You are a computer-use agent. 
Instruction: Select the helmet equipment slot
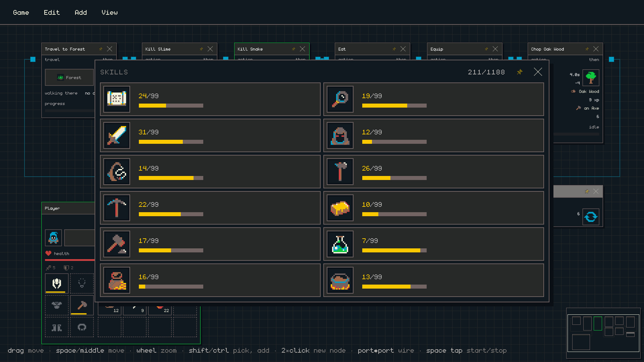click(x=57, y=284)
